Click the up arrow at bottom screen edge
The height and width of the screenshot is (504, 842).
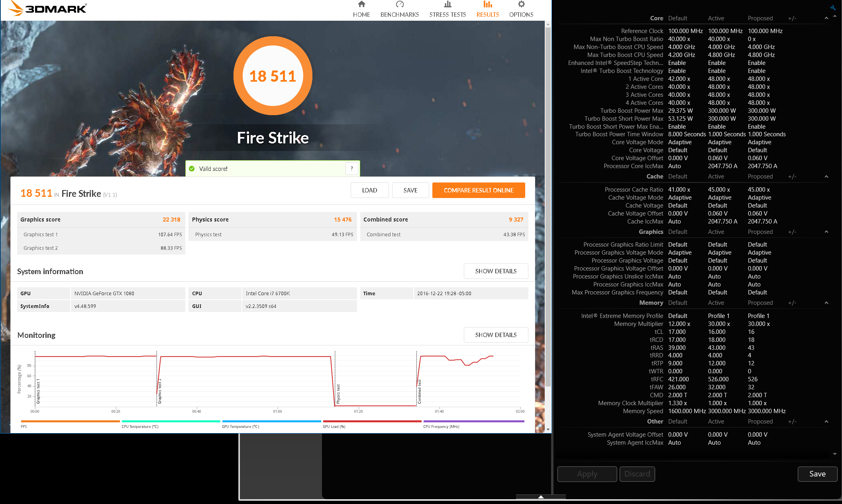point(541,497)
